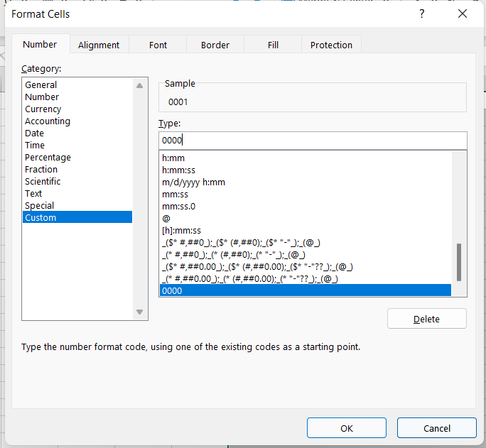Cancel the Format Cells dialog
This screenshot has width=486, height=448.
(x=437, y=428)
